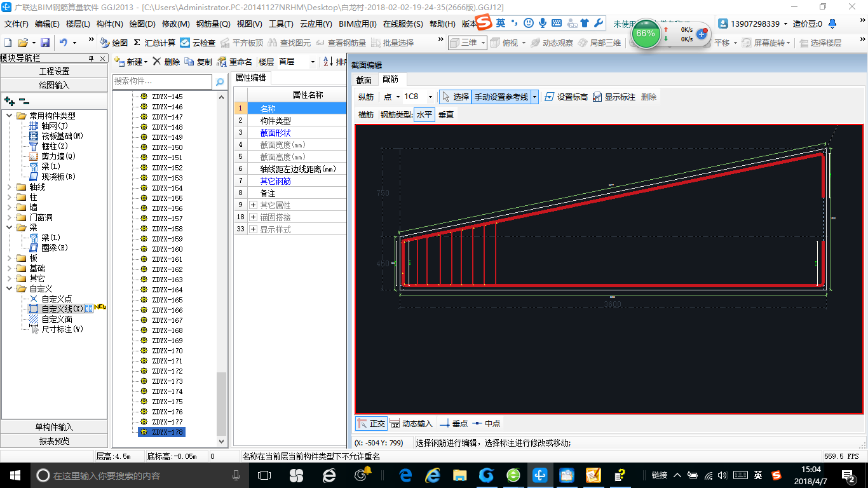The image size is (868, 488).
Task: Expand the 锚固搭接 property group
Action: (x=253, y=217)
